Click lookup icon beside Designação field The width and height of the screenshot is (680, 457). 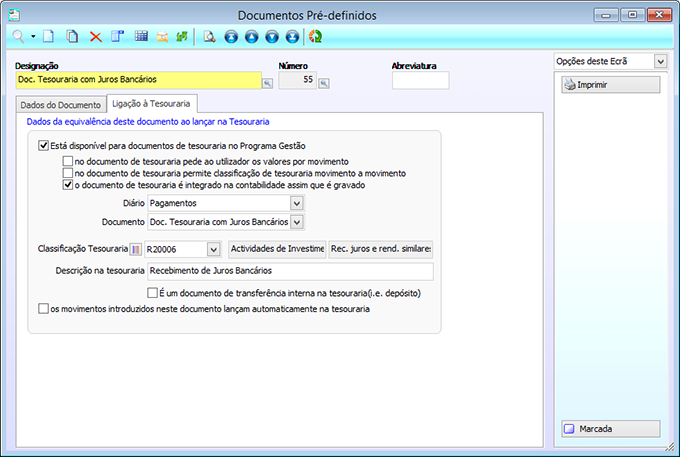pyautogui.click(x=268, y=84)
